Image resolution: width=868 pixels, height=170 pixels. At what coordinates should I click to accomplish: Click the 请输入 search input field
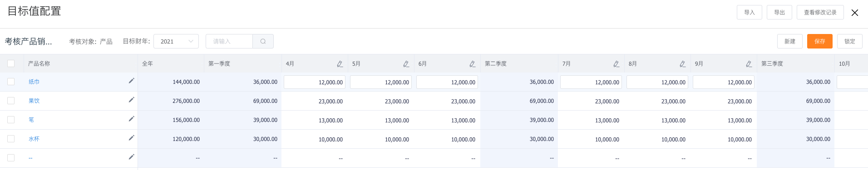click(229, 41)
